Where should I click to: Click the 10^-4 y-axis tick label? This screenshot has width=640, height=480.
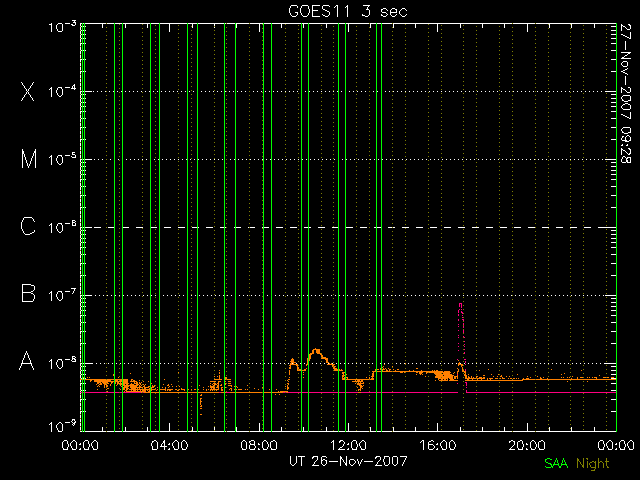tap(62, 91)
